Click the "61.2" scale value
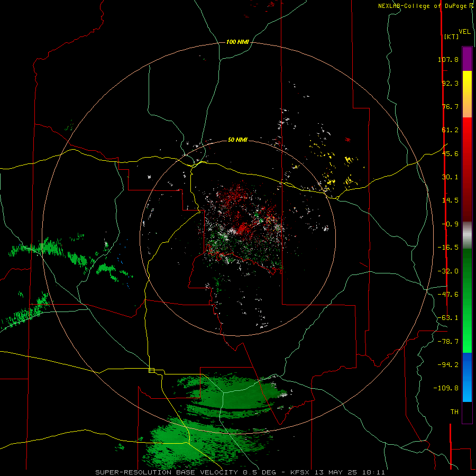 pyautogui.click(x=450, y=130)
